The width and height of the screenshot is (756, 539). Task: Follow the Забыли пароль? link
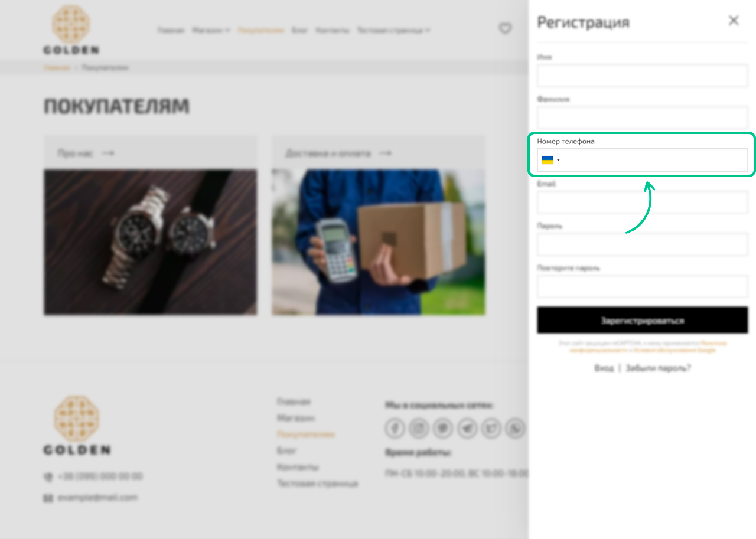(x=659, y=368)
